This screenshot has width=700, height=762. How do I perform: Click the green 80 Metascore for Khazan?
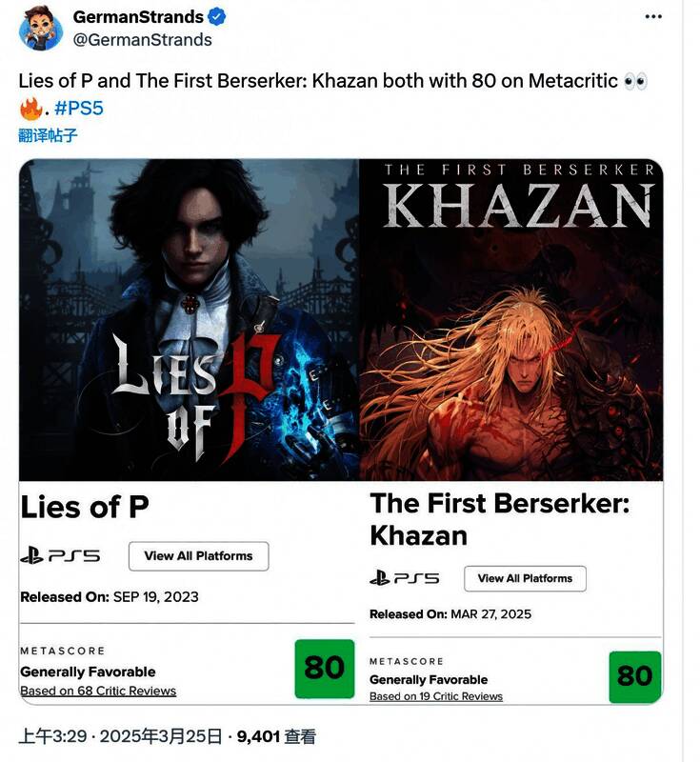[635, 676]
